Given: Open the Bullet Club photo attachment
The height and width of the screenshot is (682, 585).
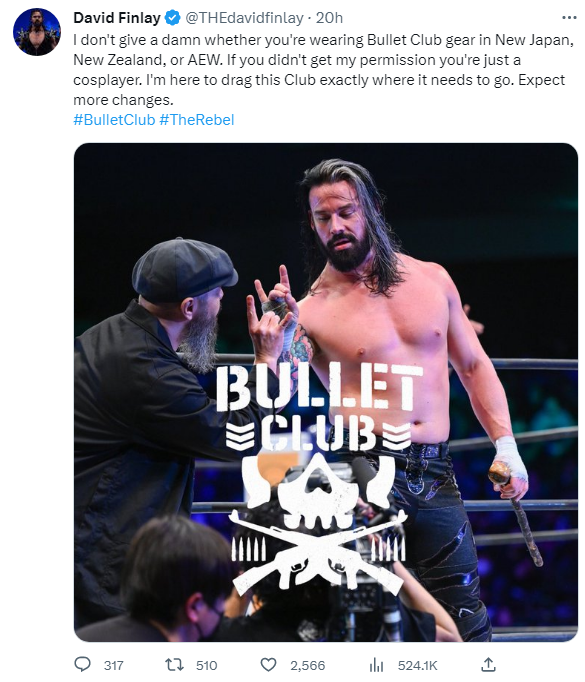Looking at the screenshot, I should tap(326, 392).
